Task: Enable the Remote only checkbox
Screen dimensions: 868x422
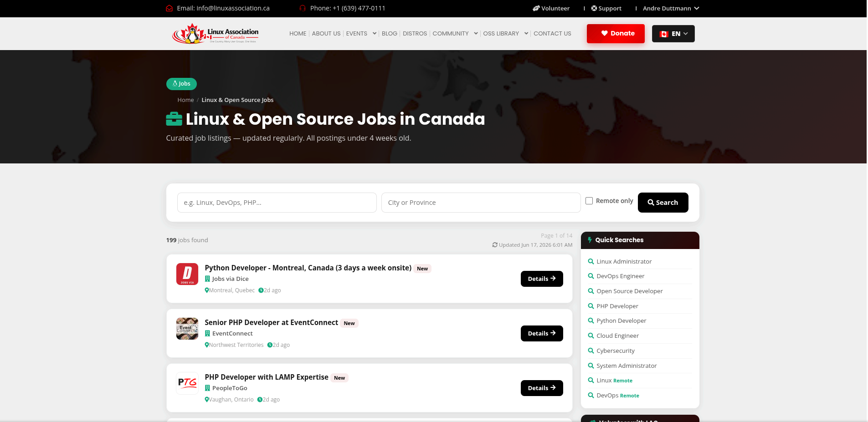Action: pos(589,201)
